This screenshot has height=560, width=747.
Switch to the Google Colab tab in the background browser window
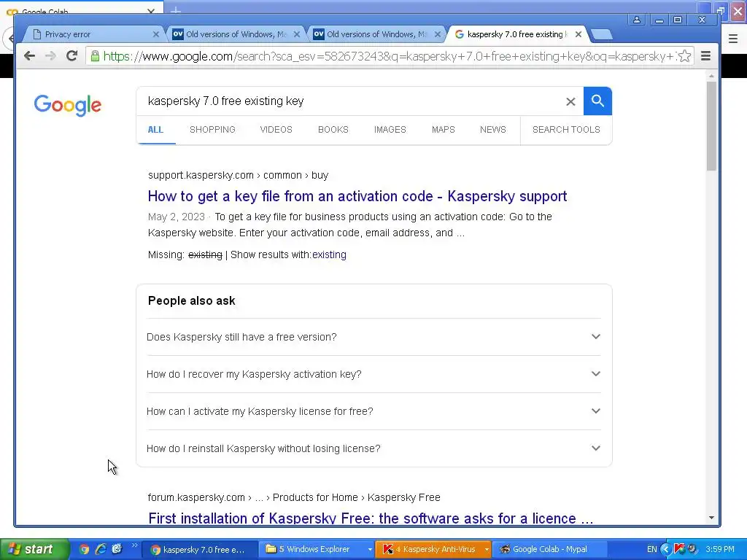[x=81, y=9]
